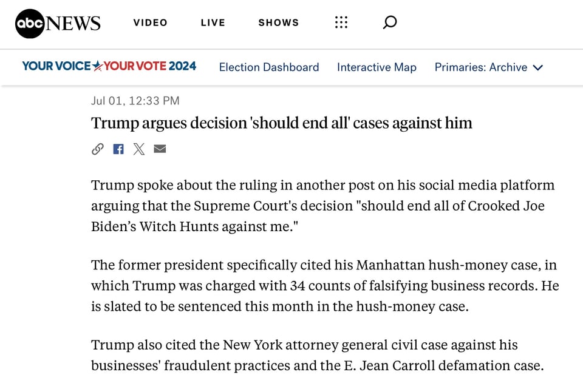
Task: Open the Interactive Map link
Action: click(377, 67)
